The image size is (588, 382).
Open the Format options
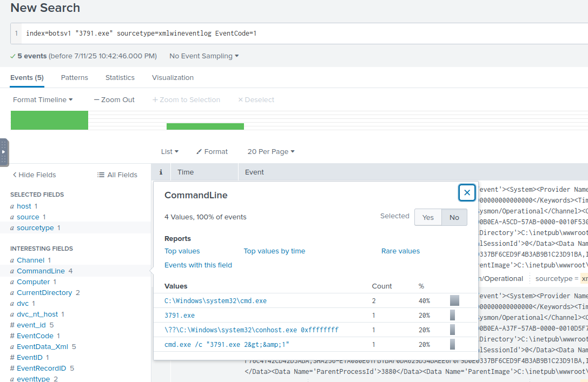click(212, 151)
